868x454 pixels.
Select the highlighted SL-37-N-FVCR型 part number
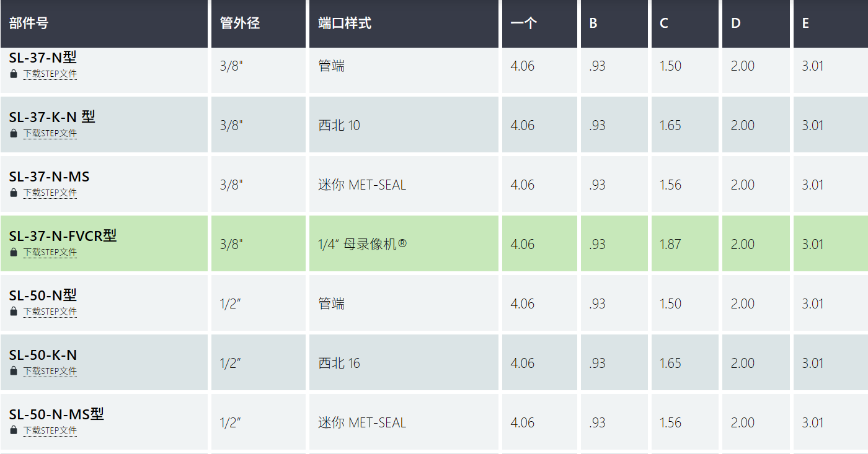[63, 236]
